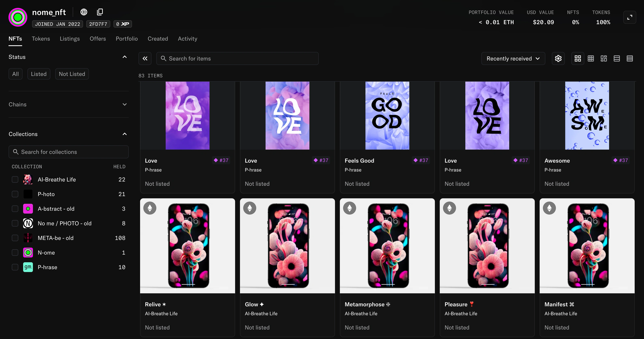Image resolution: width=644 pixels, height=339 pixels.
Task: Switch to the Tokens tab
Action: click(41, 39)
